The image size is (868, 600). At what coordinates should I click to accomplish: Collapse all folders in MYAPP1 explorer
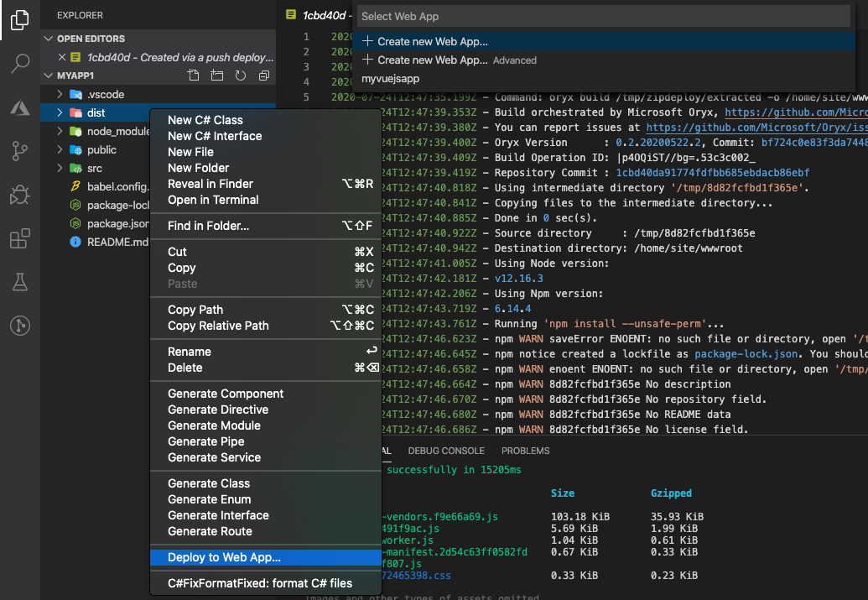[264, 76]
